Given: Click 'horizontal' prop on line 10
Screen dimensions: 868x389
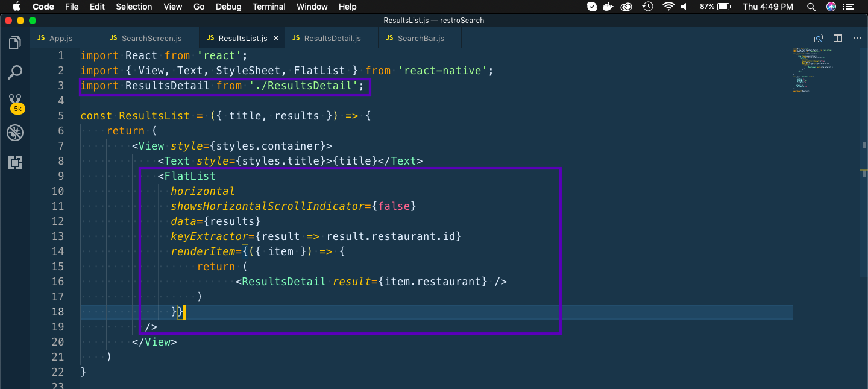Looking at the screenshot, I should coord(203,191).
